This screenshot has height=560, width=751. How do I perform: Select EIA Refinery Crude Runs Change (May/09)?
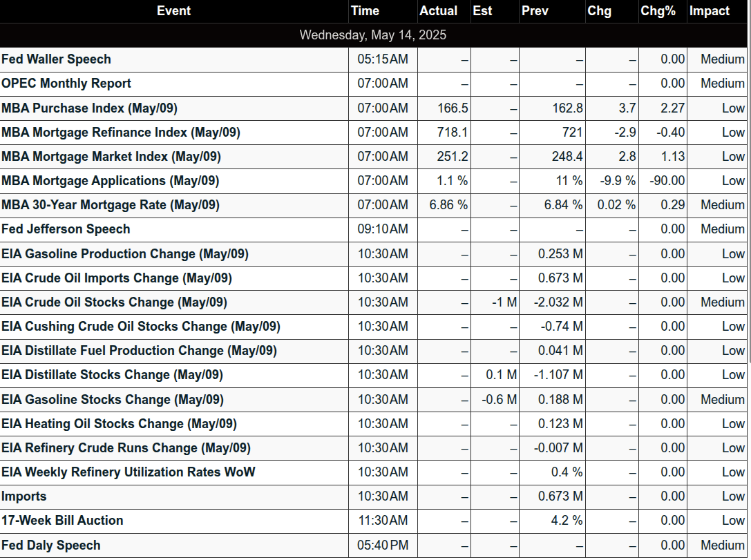point(126,448)
